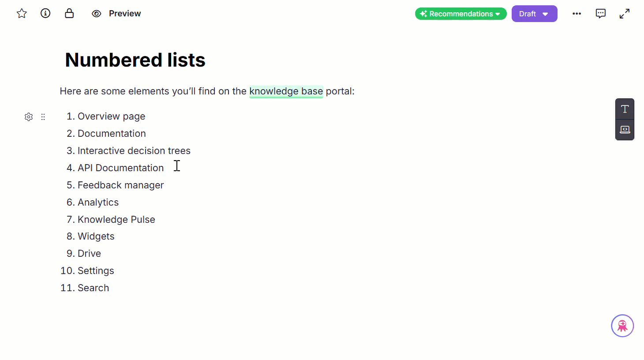Toggle the Preview eye icon
The image size is (644, 360).
pyautogui.click(x=96, y=14)
